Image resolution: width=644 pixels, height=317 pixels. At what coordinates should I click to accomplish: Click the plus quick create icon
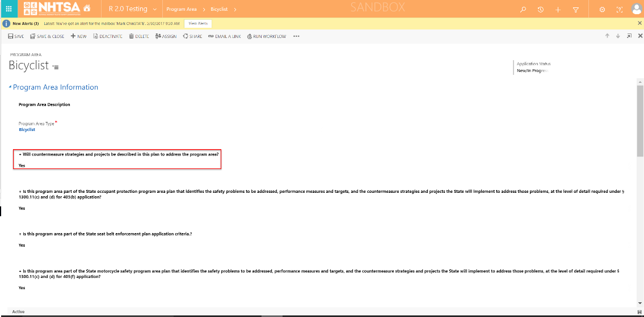click(x=558, y=10)
